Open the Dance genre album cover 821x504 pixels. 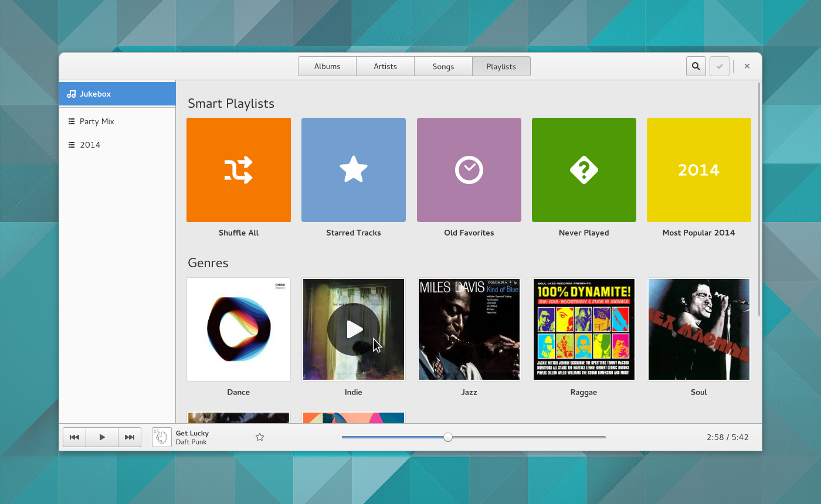point(239,329)
